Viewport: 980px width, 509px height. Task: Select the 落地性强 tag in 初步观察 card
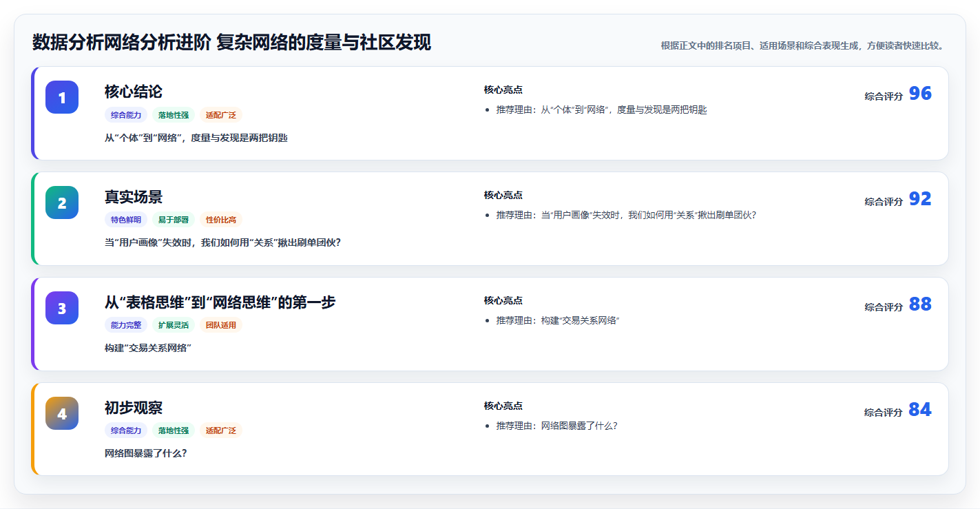[174, 430]
